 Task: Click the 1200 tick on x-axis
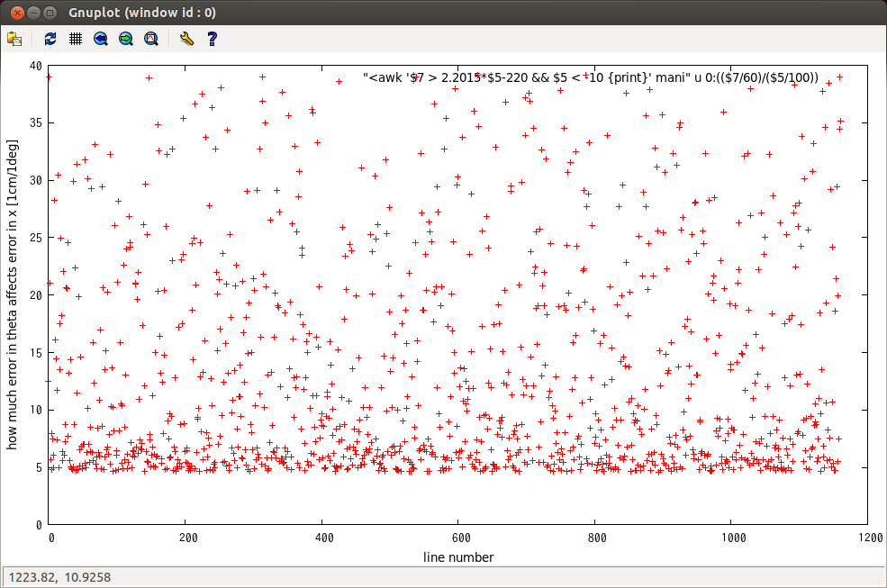click(x=867, y=538)
